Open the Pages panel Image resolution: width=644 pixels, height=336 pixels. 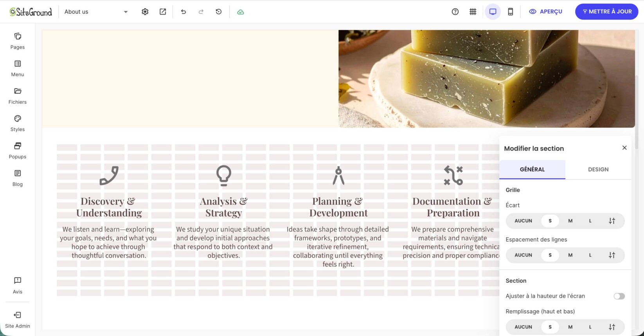18,41
